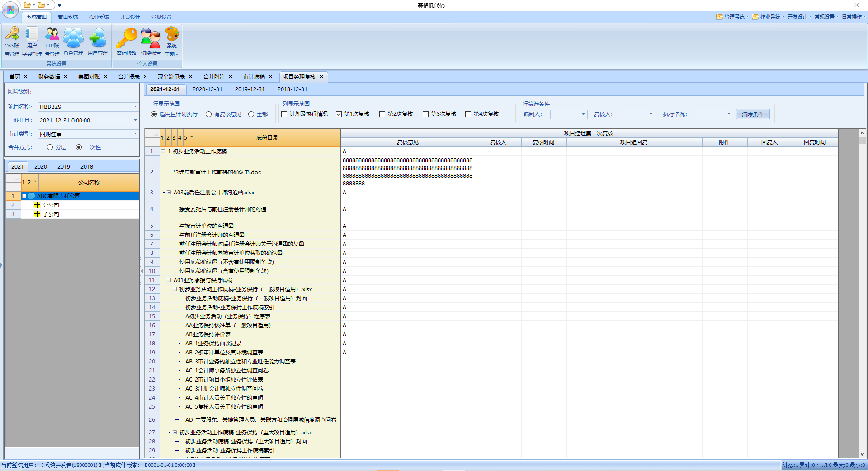Check 第4次复核 checkbox
This screenshot has width=868, height=471.
[468, 114]
